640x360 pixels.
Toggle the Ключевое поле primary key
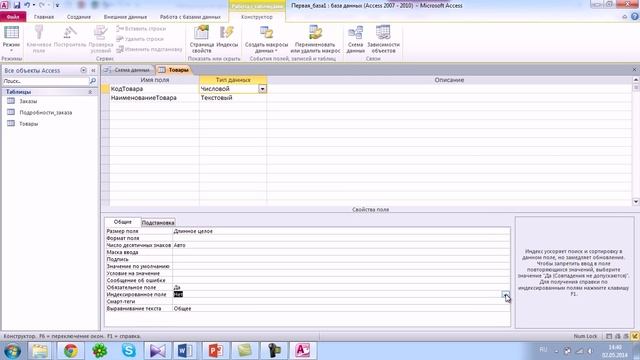pos(39,39)
